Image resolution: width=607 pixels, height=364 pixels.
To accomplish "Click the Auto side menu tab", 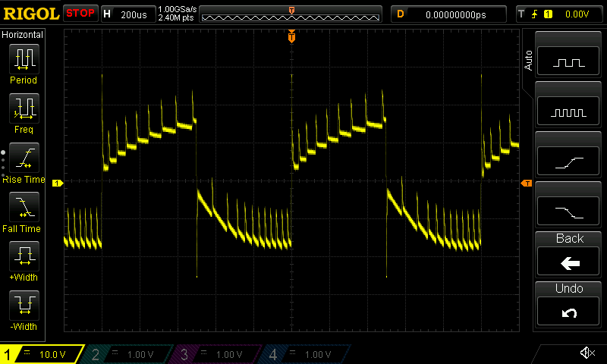I will (x=528, y=61).
